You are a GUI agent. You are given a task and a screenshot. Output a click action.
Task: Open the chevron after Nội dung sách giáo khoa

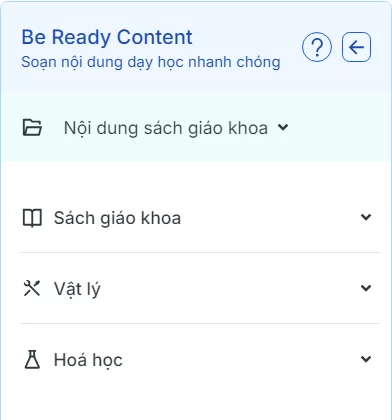coord(283,127)
